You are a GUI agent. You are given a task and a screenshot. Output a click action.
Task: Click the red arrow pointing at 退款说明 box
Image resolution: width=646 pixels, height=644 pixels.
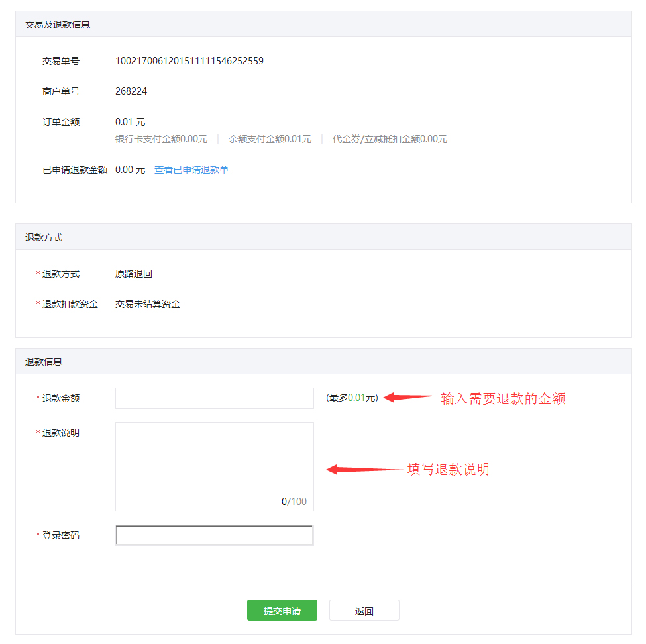pyautogui.click(x=364, y=470)
